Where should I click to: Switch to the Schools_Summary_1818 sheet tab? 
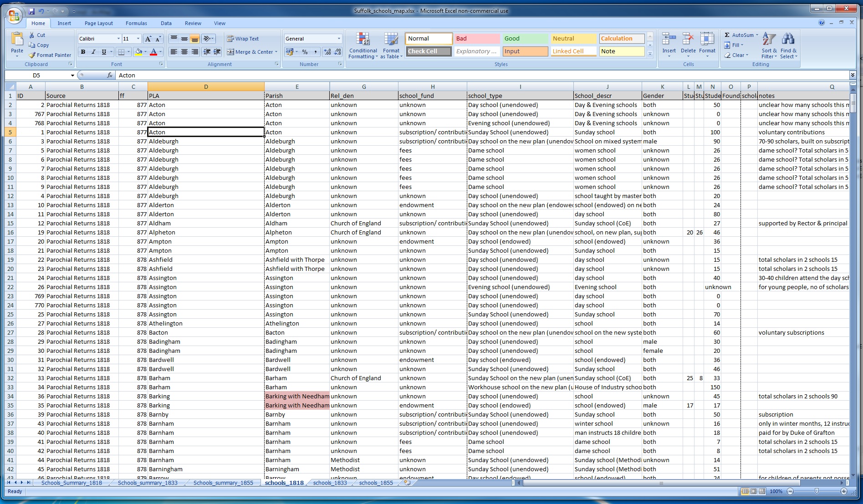point(71,483)
